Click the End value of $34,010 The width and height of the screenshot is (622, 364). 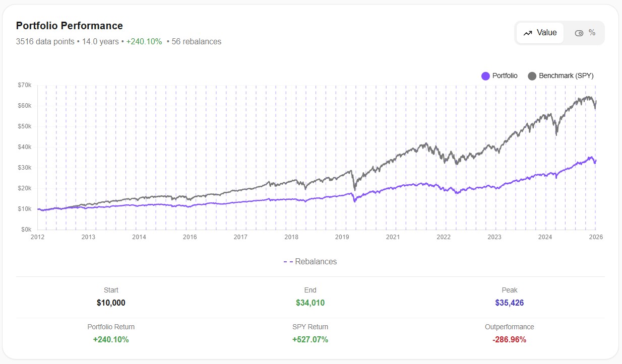click(x=310, y=303)
